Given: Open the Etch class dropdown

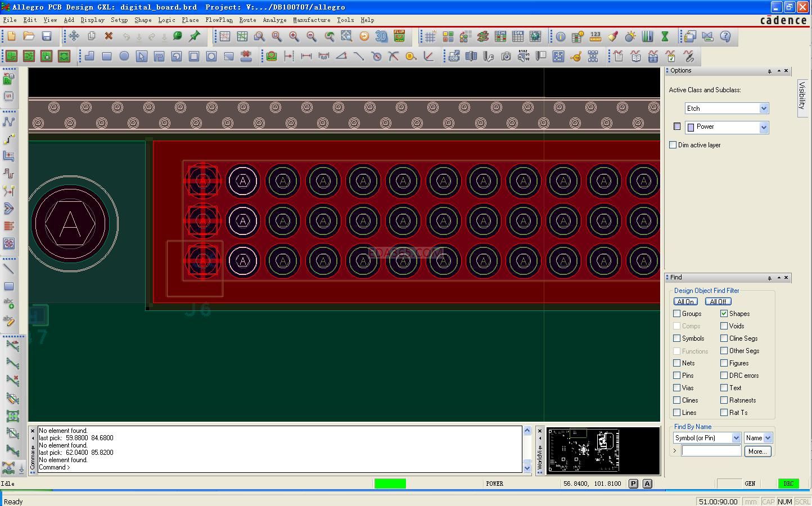Looking at the screenshot, I should tap(764, 109).
